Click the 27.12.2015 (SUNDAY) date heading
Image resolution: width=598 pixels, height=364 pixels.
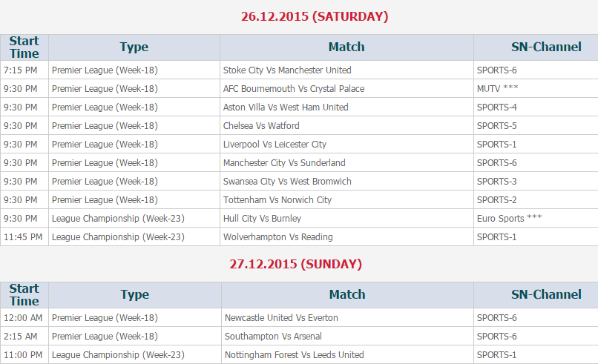click(295, 264)
